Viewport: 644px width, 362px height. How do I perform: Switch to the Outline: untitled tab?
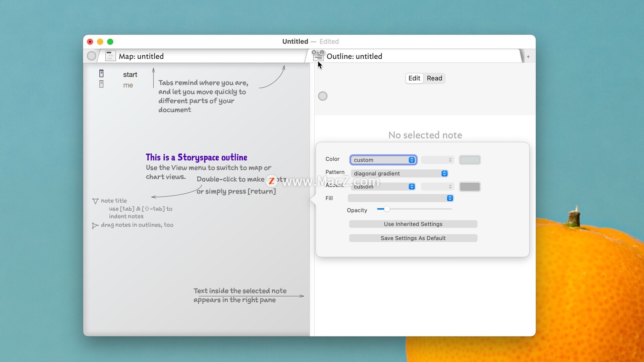(414, 56)
